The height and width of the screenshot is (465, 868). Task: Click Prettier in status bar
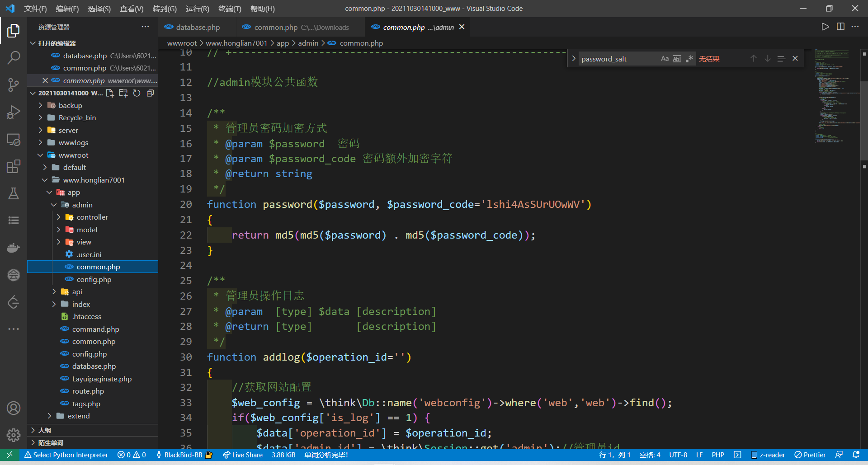pyautogui.click(x=810, y=455)
